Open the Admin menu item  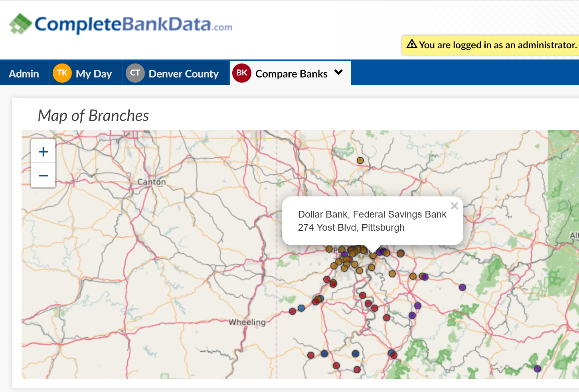(24, 73)
